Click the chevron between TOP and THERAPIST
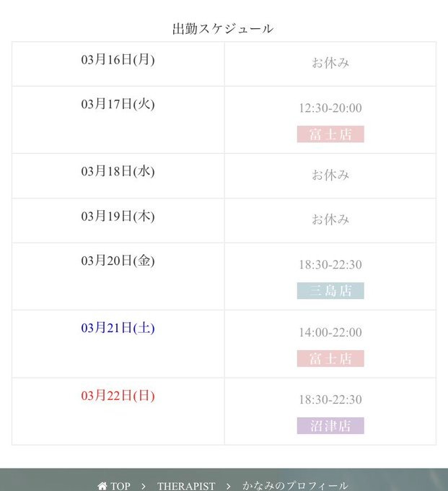This screenshot has height=491, width=448. point(144,486)
